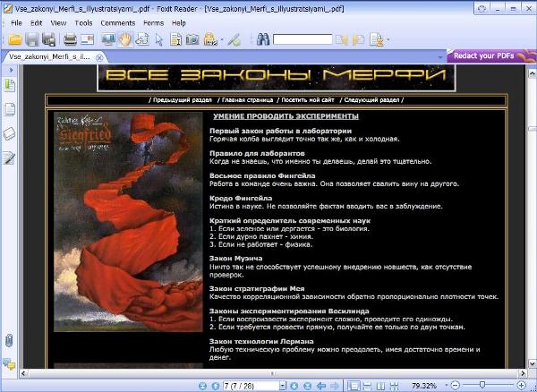Click the Save floppy disk icon
The width and height of the screenshot is (537, 392).
(x=32, y=39)
